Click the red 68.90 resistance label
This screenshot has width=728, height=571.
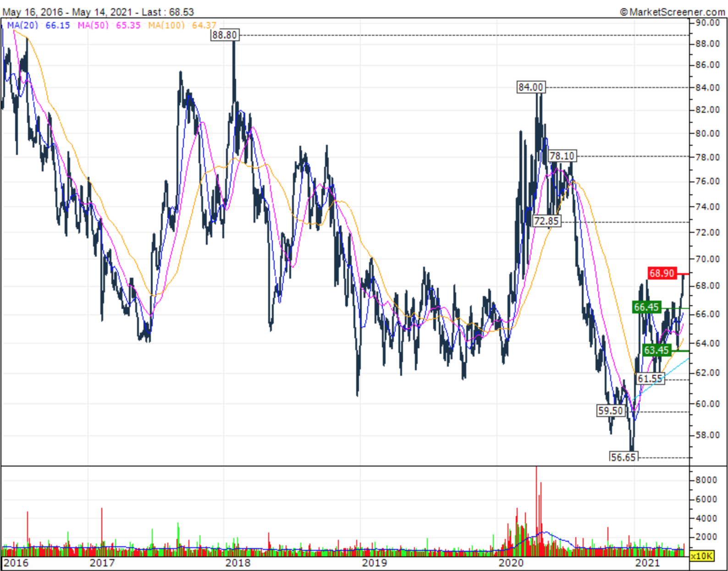coord(662,274)
